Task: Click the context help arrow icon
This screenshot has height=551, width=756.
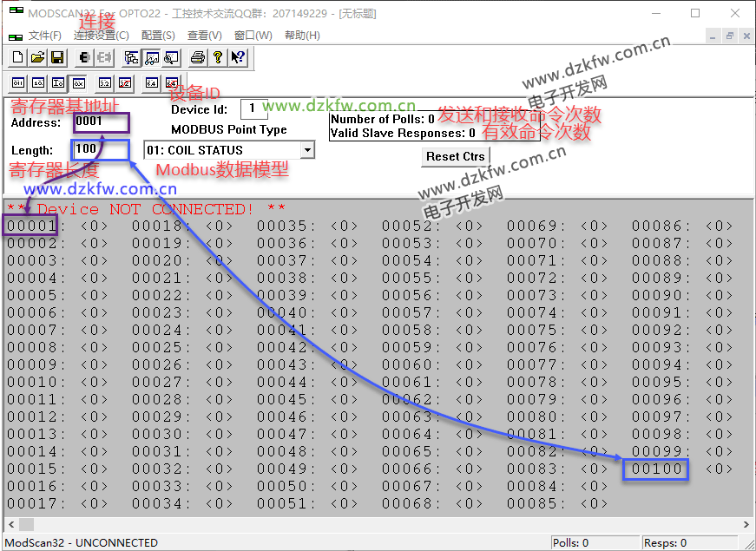Action: point(237,58)
